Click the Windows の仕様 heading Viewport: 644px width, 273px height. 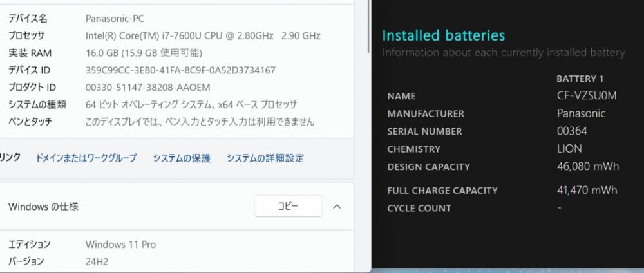pyautogui.click(x=43, y=207)
